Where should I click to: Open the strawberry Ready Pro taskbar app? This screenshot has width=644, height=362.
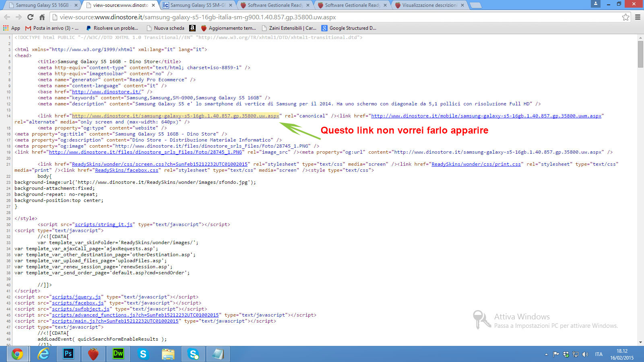[x=93, y=354]
